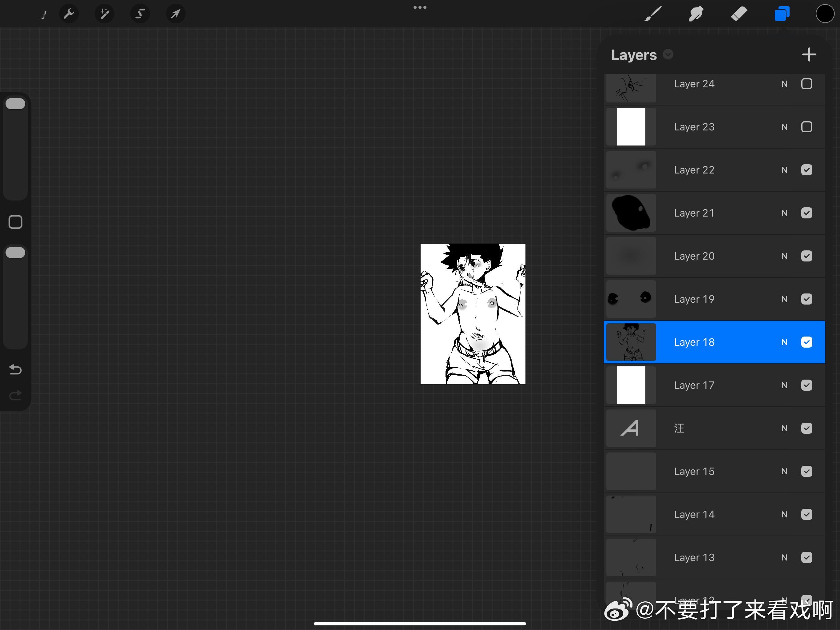Click the black blob thumbnail of Layer 21
The width and height of the screenshot is (840, 630).
click(631, 213)
